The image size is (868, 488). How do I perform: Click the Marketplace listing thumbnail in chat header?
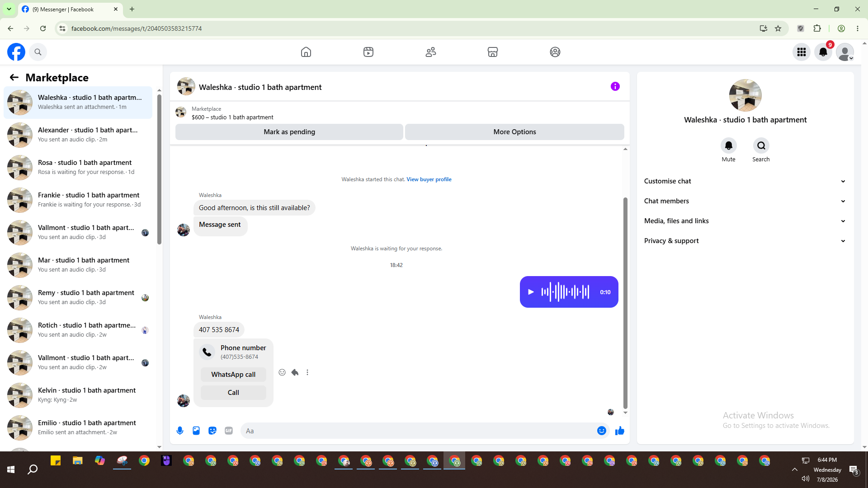181,112
